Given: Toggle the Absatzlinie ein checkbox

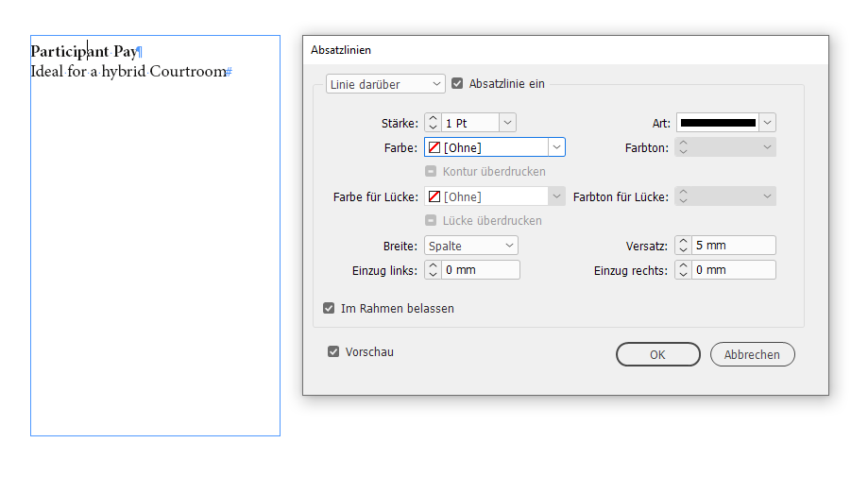Looking at the screenshot, I should (x=458, y=83).
